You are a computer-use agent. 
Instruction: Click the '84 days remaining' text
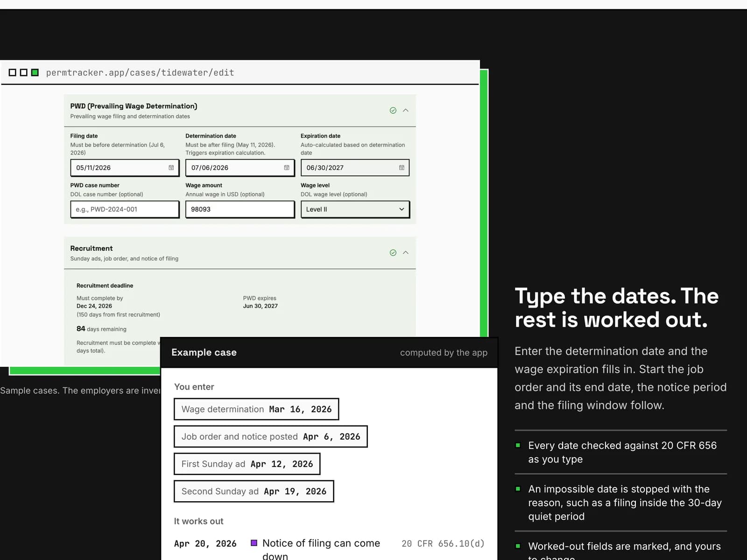101,329
